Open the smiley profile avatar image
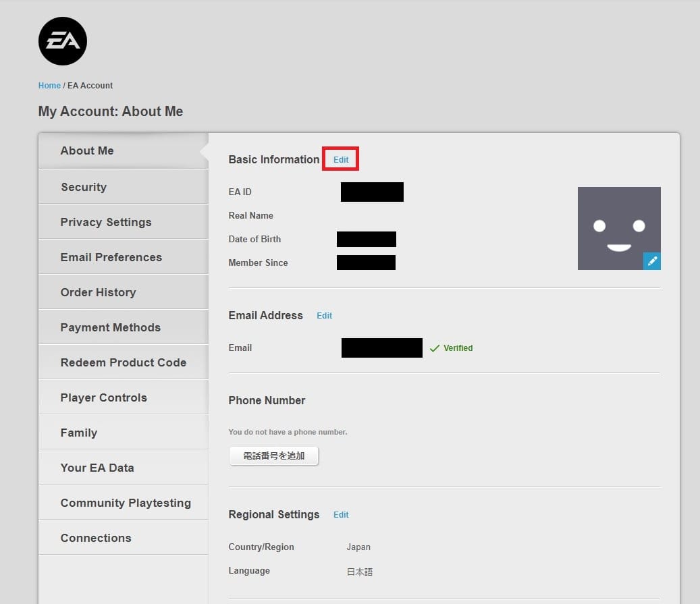The height and width of the screenshot is (604, 700). click(x=619, y=228)
